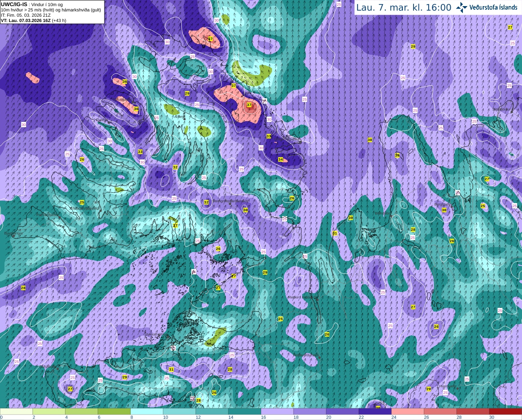Click the Gufuskálar station label

[47, 367]
